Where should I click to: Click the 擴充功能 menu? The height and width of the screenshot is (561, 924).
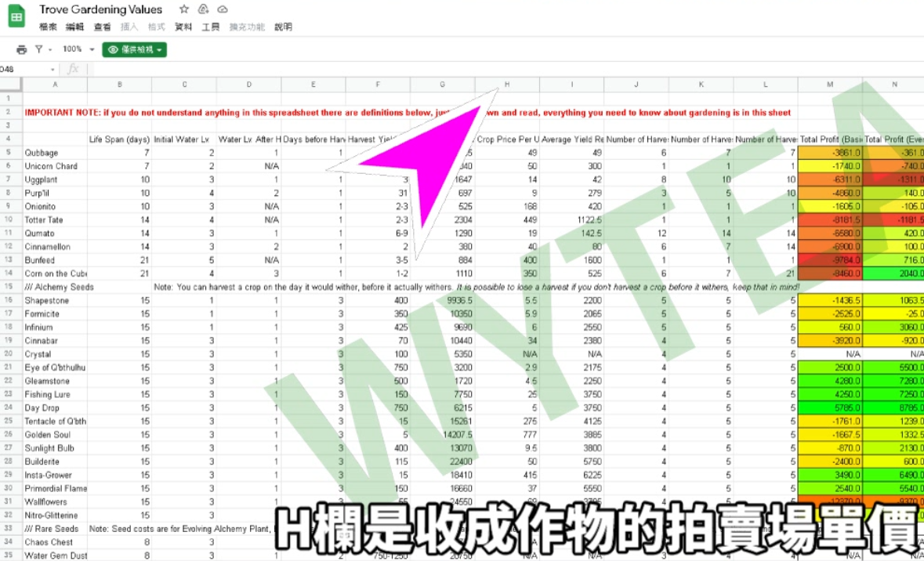tap(247, 27)
